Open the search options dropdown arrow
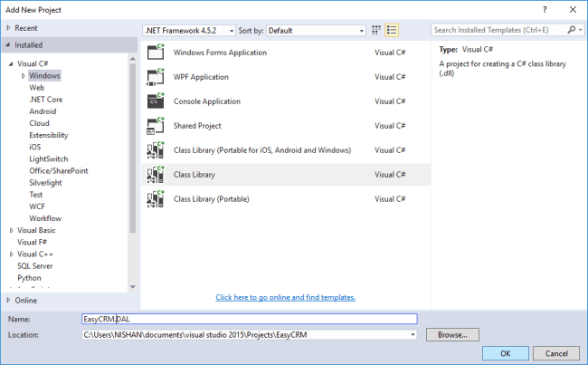 pos(580,30)
